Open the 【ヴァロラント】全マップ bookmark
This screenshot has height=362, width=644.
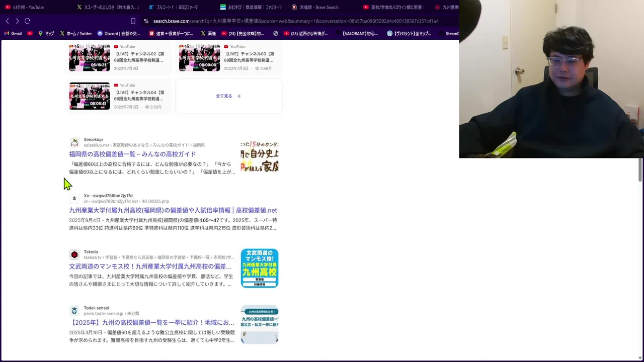(409, 34)
